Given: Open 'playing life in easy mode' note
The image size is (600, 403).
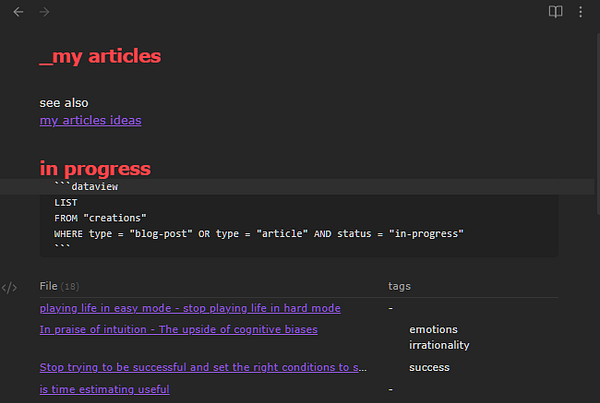Looking at the screenshot, I should point(190,308).
